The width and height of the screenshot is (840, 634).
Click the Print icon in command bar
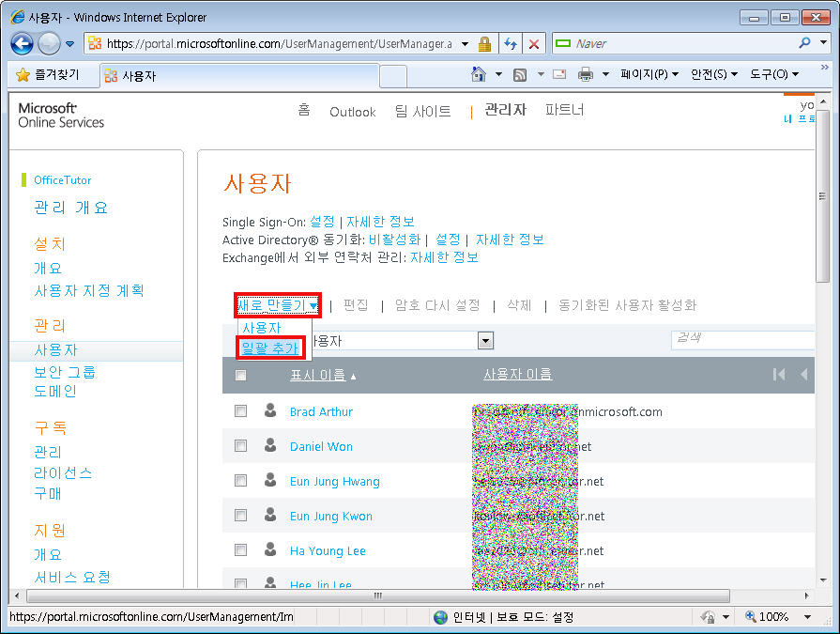pos(586,74)
